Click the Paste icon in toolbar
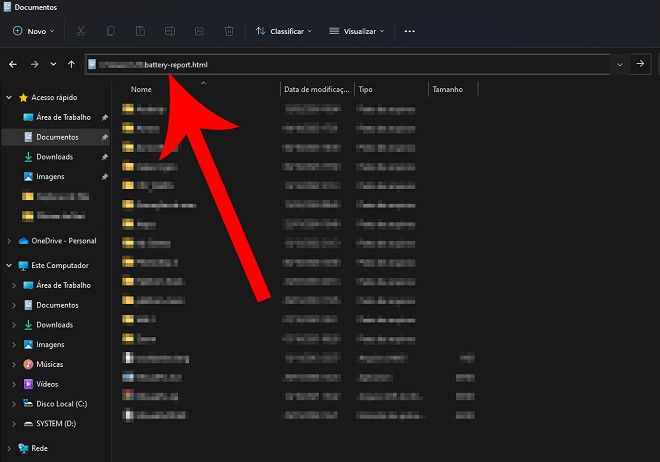This screenshot has height=462, width=660. tap(141, 31)
